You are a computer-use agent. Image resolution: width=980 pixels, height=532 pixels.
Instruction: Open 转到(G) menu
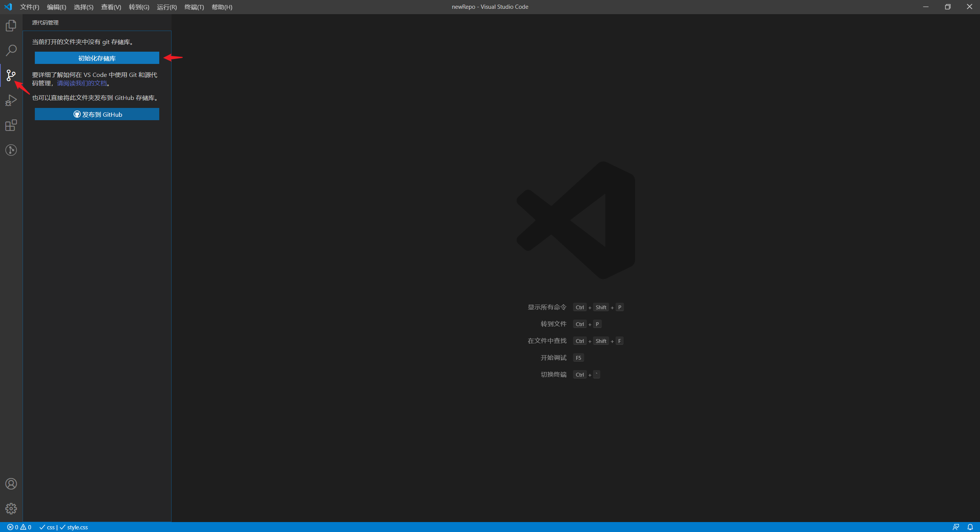coord(139,7)
